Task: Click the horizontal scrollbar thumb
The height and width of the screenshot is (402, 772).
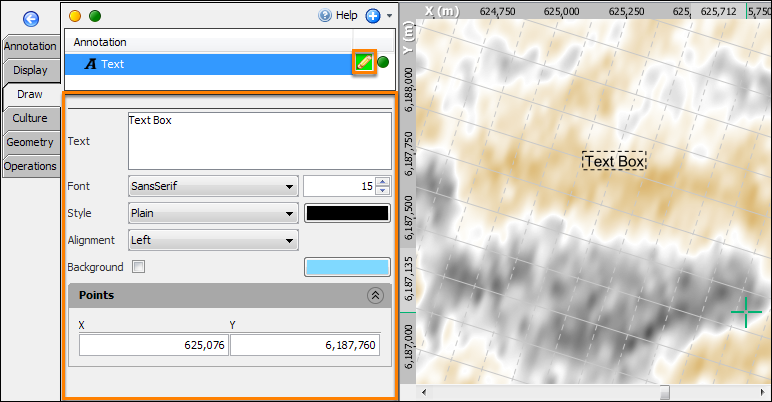Action: (x=665, y=393)
